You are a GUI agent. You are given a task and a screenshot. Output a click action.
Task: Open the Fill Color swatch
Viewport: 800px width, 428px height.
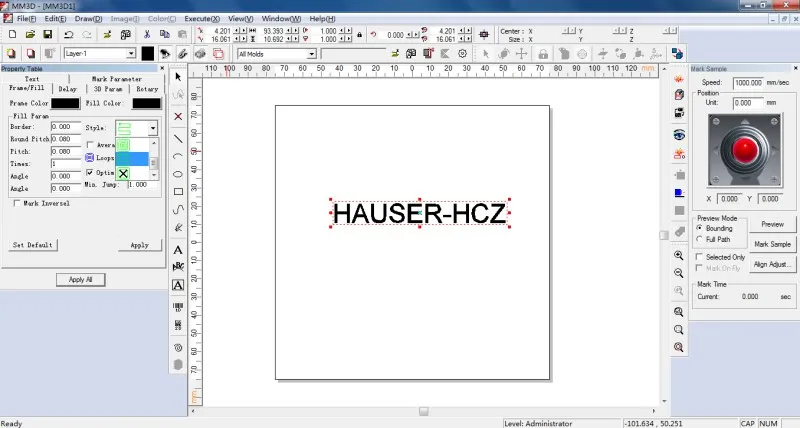pyautogui.click(x=146, y=103)
